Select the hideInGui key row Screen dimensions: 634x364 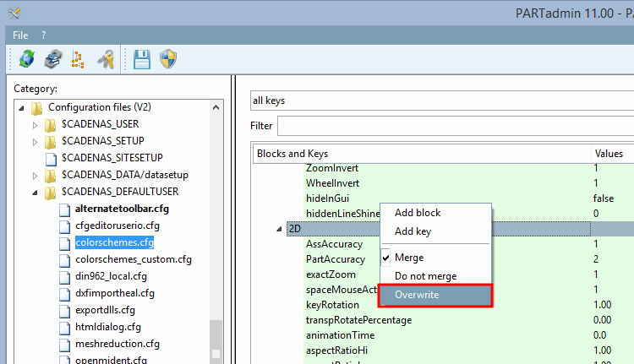coord(327,198)
